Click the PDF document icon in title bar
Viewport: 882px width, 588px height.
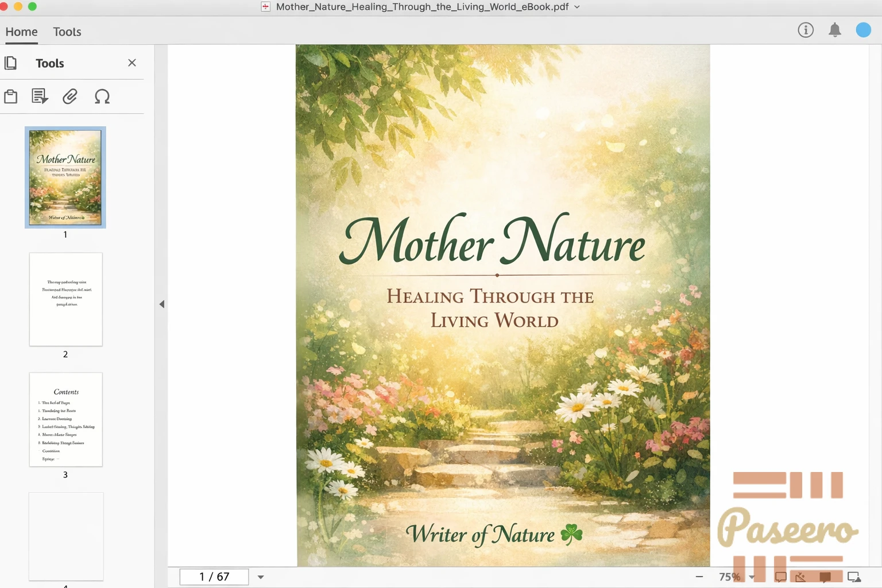coord(265,7)
